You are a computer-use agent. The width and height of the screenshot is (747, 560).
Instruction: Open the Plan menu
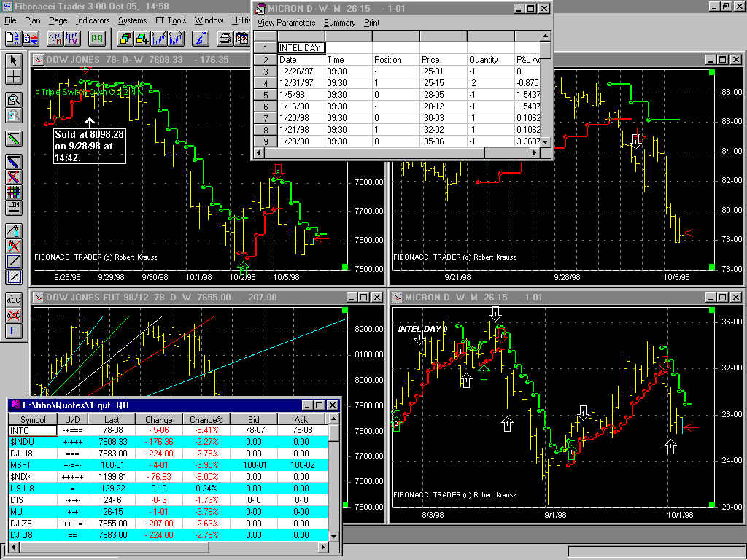(32, 20)
